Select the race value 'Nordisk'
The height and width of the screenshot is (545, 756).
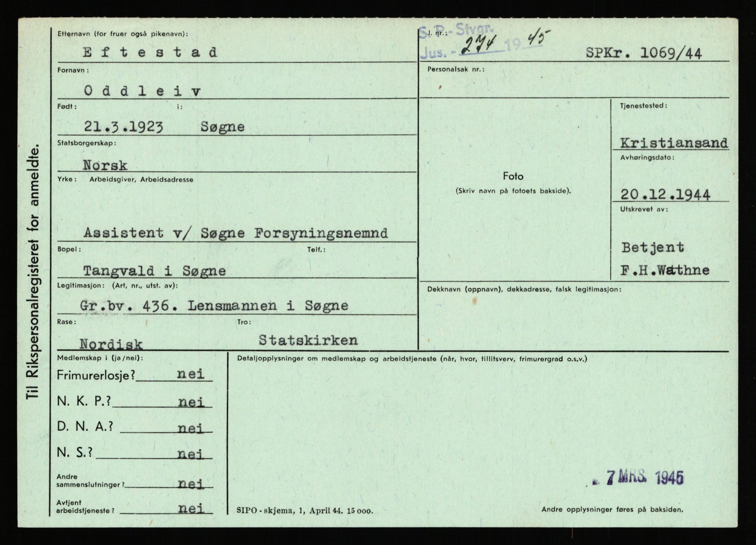(x=111, y=344)
